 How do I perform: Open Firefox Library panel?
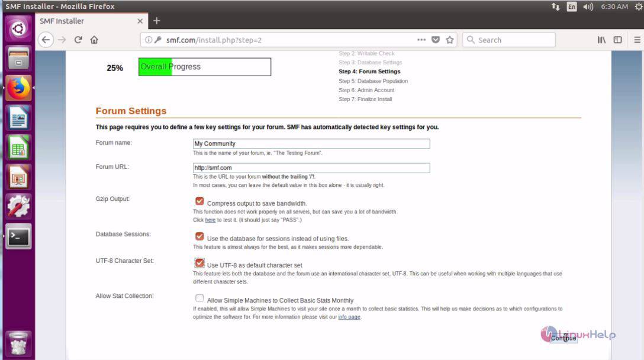click(x=602, y=40)
